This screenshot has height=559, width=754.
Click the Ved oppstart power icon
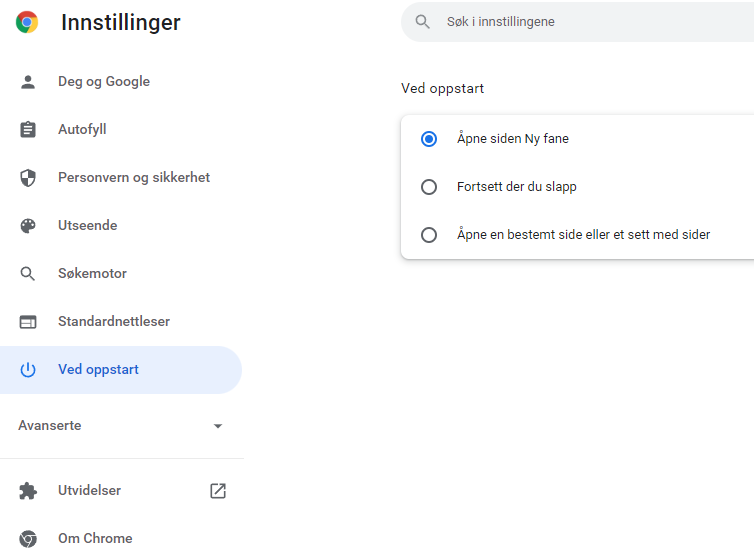click(28, 370)
